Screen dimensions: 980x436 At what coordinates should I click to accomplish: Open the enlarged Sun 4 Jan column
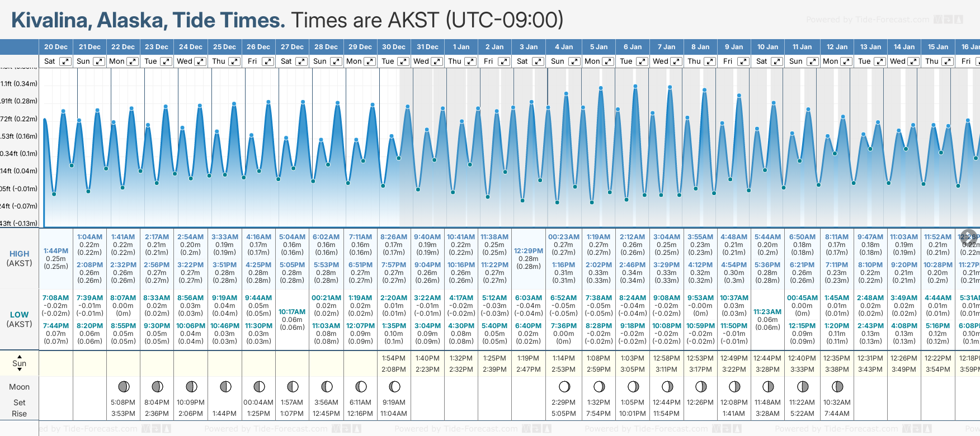(x=574, y=61)
